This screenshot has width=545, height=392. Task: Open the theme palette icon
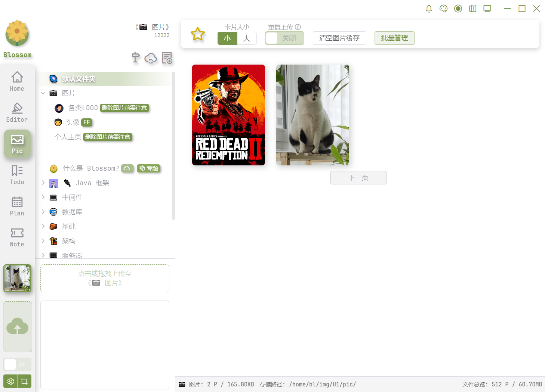[x=443, y=9]
